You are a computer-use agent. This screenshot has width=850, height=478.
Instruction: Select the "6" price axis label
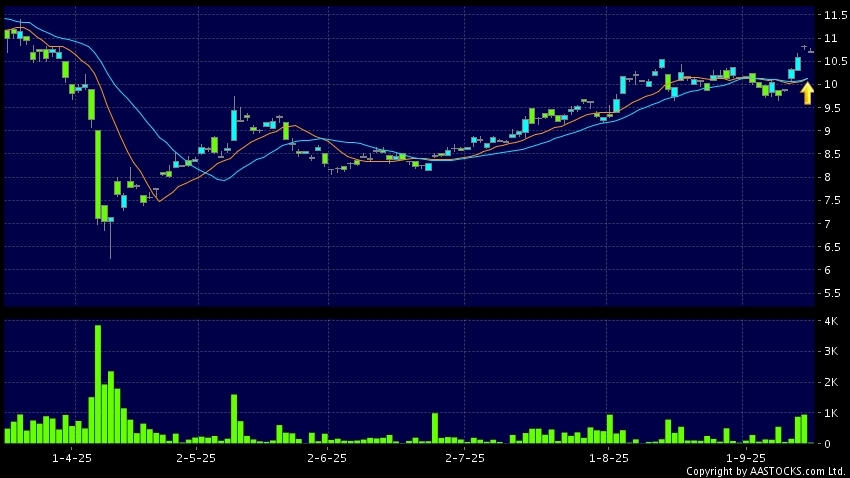tap(827, 270)
